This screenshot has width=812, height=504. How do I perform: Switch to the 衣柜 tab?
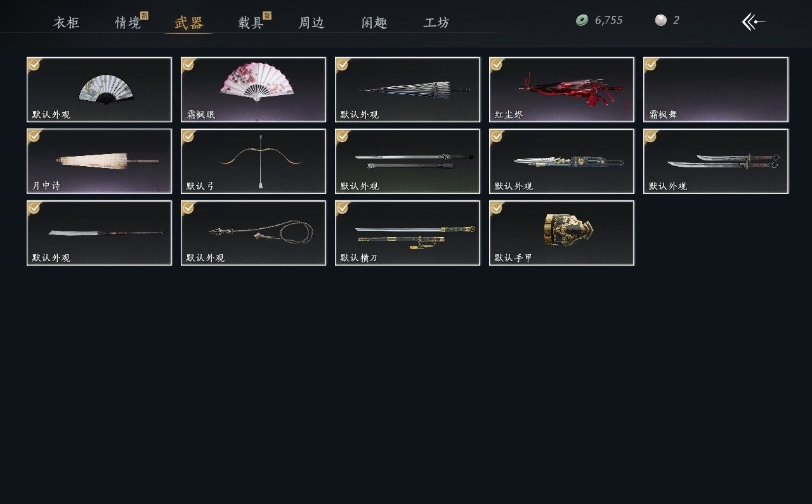(x=66, y=23)
